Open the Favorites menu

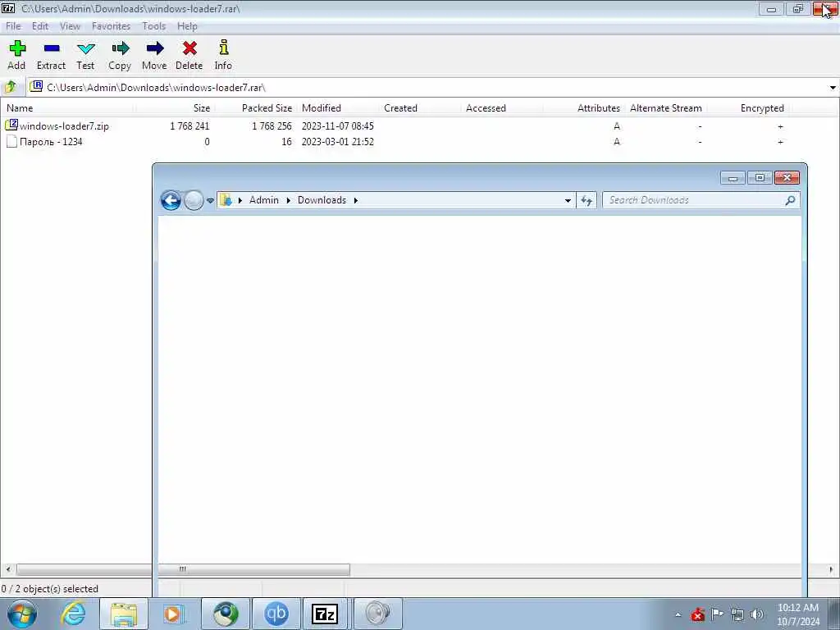[111, 26]
